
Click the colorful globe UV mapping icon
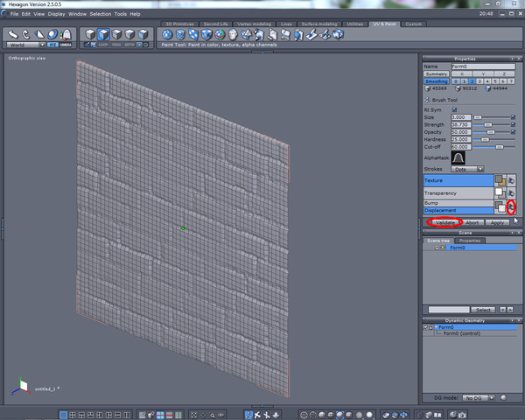point(220,34)
